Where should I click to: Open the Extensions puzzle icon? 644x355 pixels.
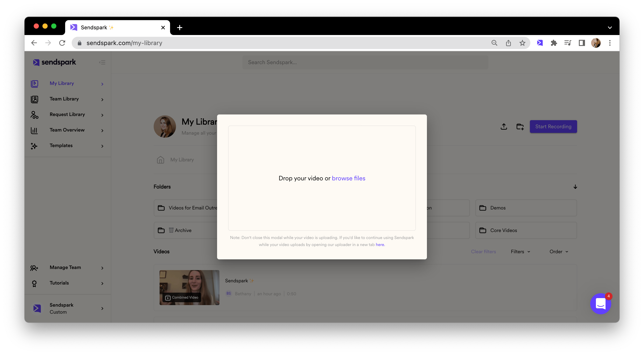click(554, 43)
